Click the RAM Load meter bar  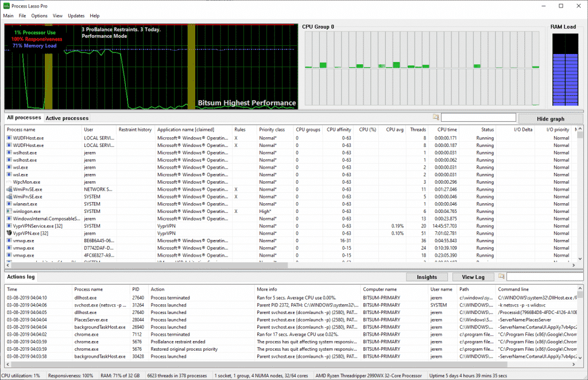click(x=565, y=69)
